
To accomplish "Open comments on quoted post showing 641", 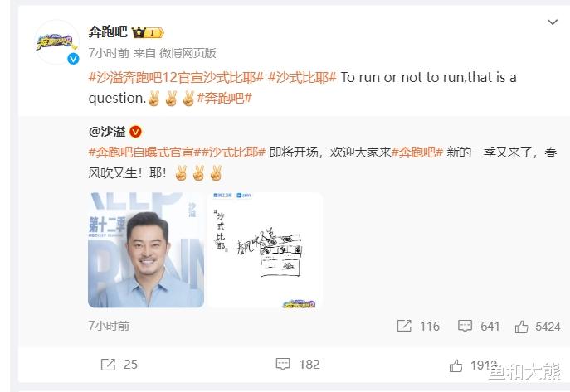I will pos(479,326).
